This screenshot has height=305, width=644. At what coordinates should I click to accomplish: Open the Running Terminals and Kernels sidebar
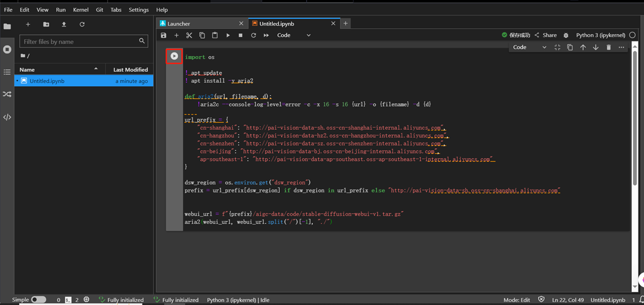[7, 49]
